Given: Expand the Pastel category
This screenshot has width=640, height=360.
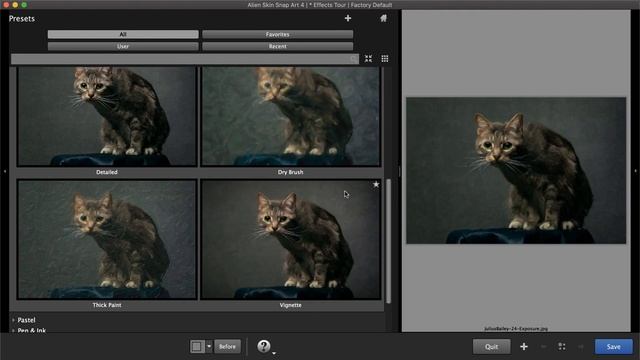Looking at the screenshot, I should (26, 320).
